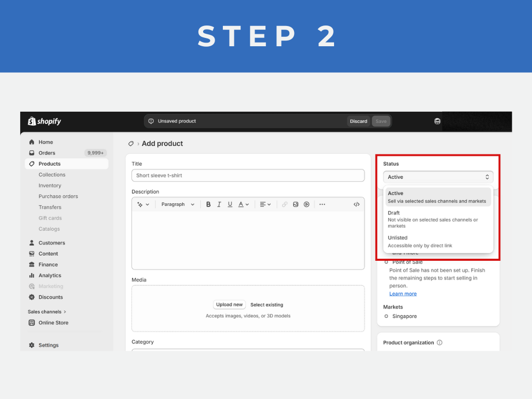Click Product organization info icon

point(440,343)
